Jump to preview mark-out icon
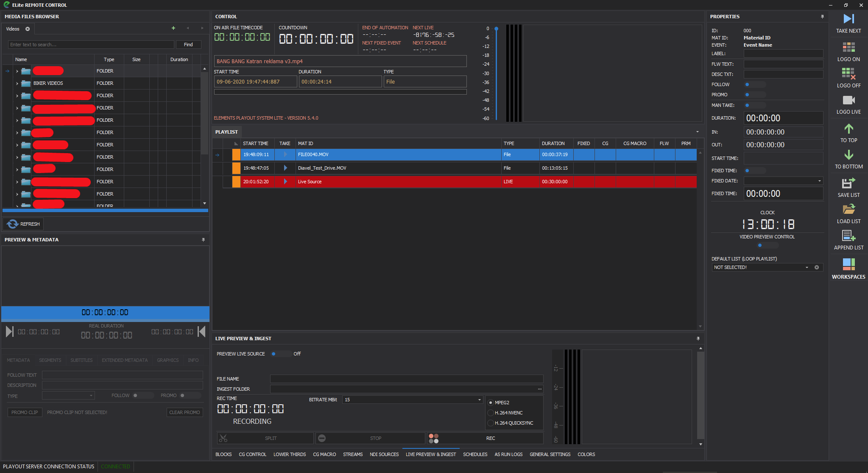The image size is (868, 473). click(x=202, y=332)
